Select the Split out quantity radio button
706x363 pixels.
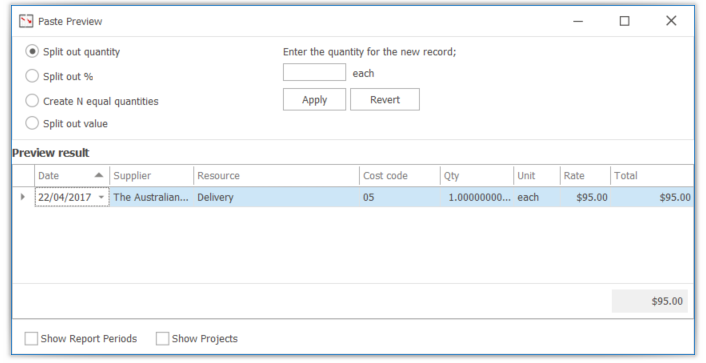tap(32, 51)
